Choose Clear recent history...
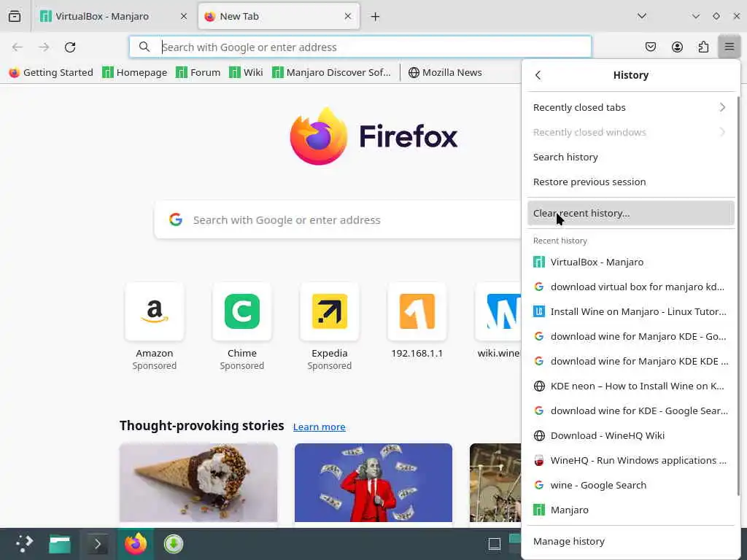Screen dimensions: 747x560 click(x=631, y=214)
